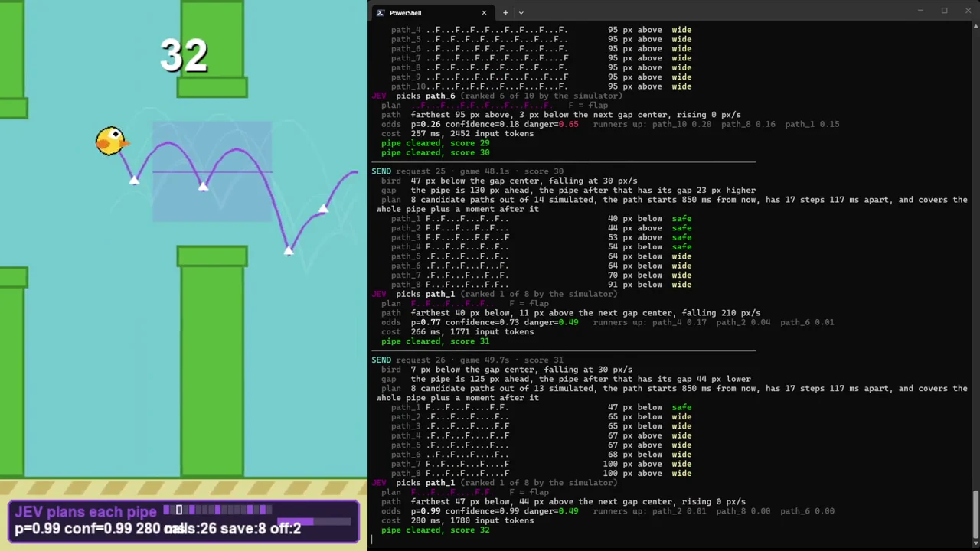
Task: Click the "p=0.26 confidence=0.18" odds text
Action: pos(465,124)
